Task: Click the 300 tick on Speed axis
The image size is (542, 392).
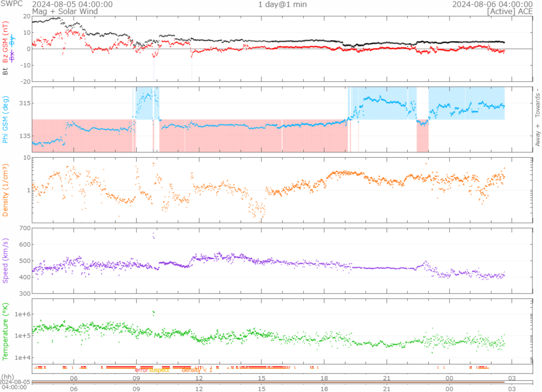Action: [25, 294]
